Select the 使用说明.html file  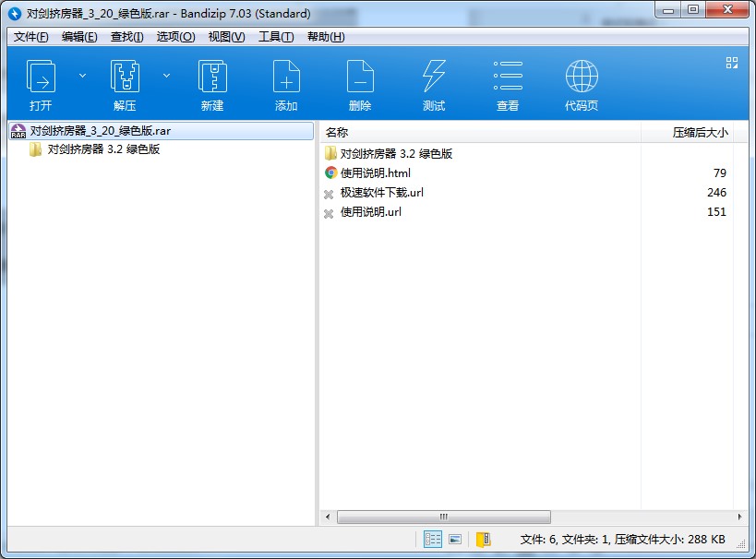376,173
